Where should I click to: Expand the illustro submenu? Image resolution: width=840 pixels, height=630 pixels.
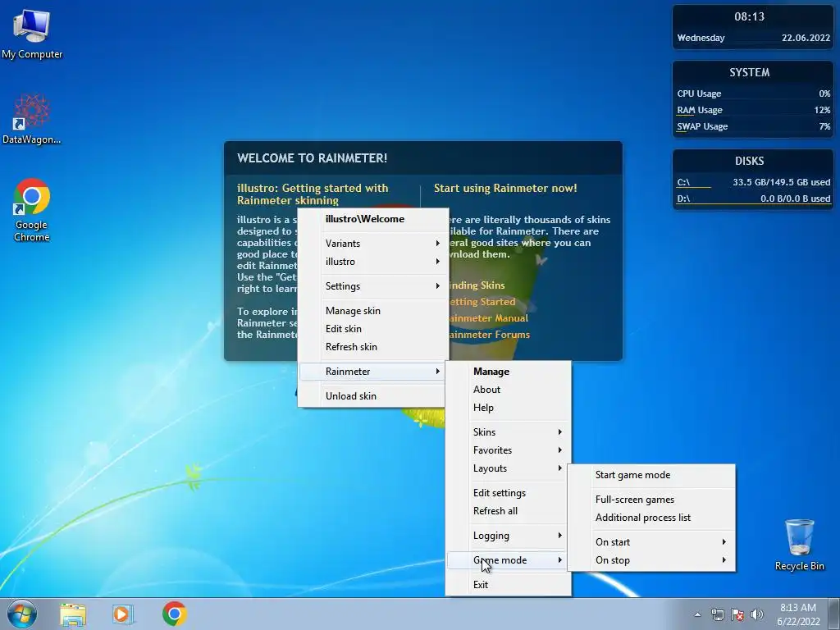pyautogui.click(x=373, y=262)
